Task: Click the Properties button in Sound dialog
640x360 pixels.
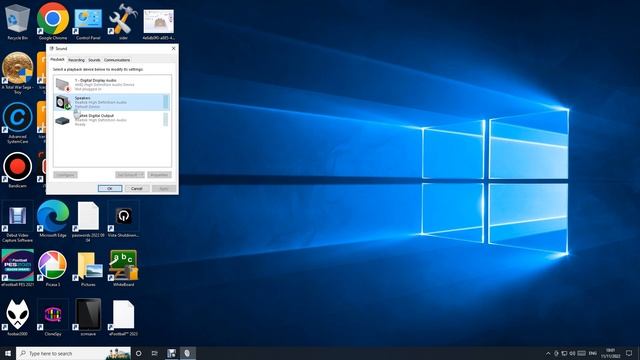Action: [159, 175]
